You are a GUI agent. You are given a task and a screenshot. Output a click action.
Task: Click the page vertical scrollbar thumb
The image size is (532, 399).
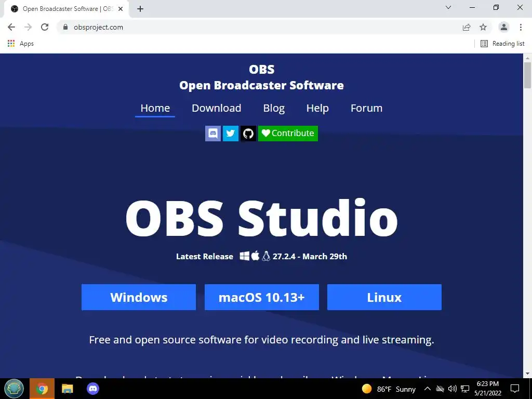pyautogui.click(x=528, y=75)
